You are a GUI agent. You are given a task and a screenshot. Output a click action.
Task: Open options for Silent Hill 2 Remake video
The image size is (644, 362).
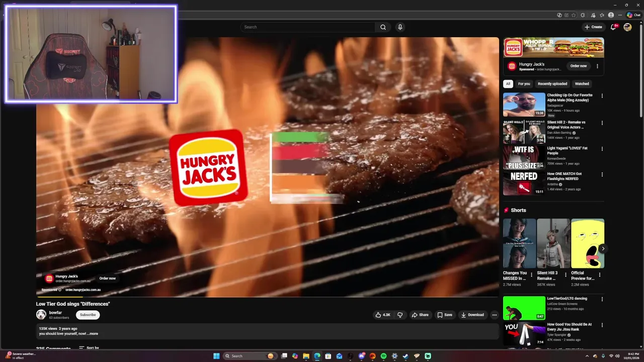602,123
